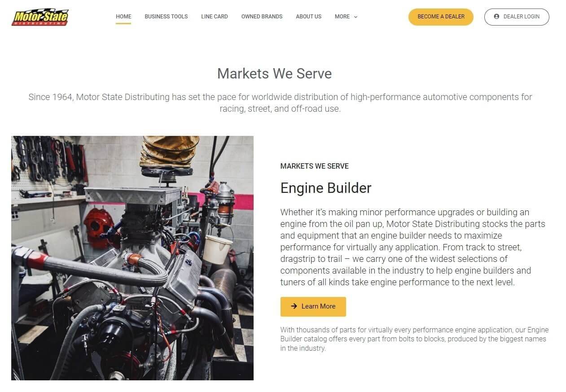Go to the HOME nav item
Screen dimensions: 566x392
(x=123, y=17)
